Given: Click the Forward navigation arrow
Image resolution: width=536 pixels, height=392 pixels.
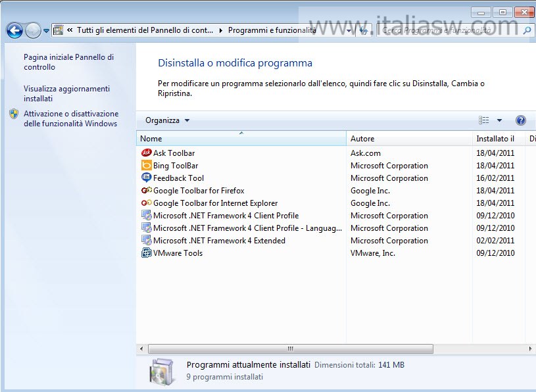Looking at the screenshot, I should [x=33, y=30].
